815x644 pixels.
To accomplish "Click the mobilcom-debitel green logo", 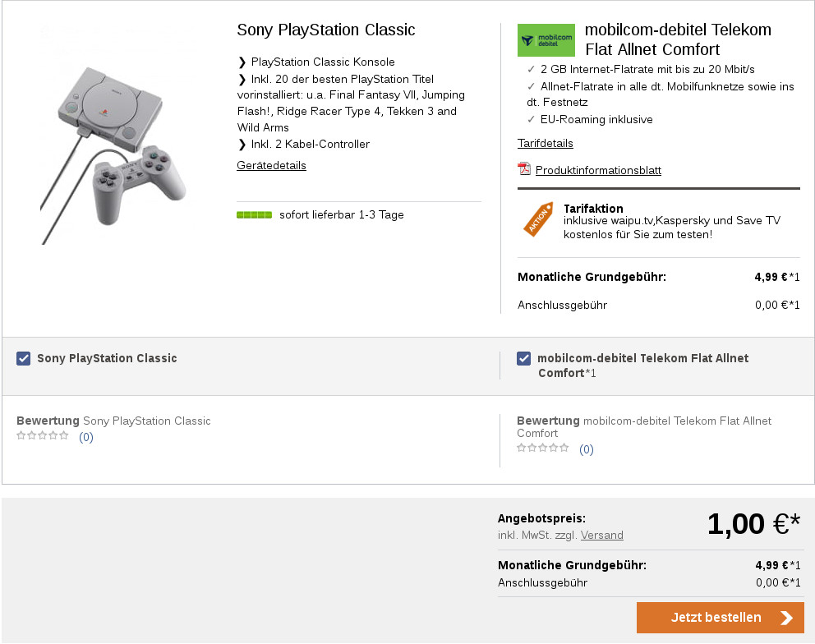I will pyautogui.click(x=546, y=39).
